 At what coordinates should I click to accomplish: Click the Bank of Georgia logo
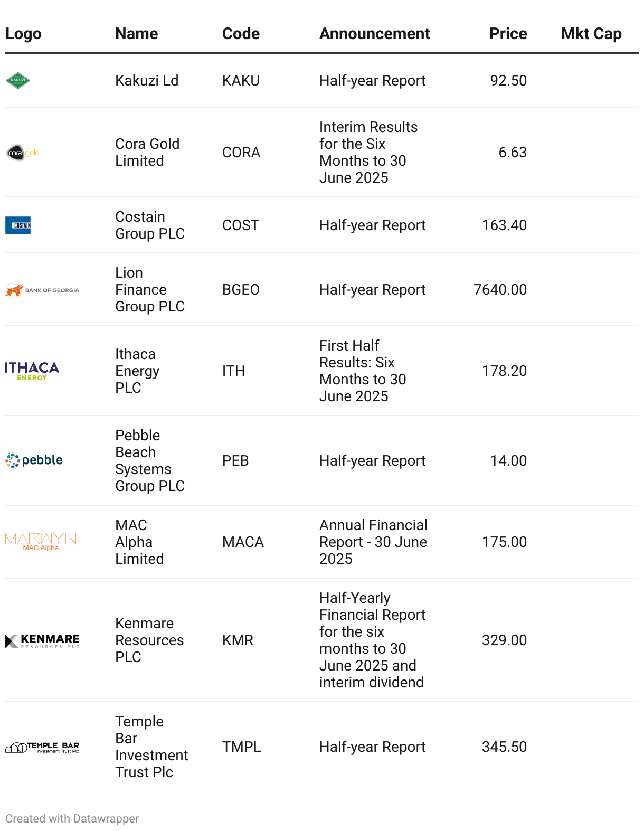click(42, 290)
